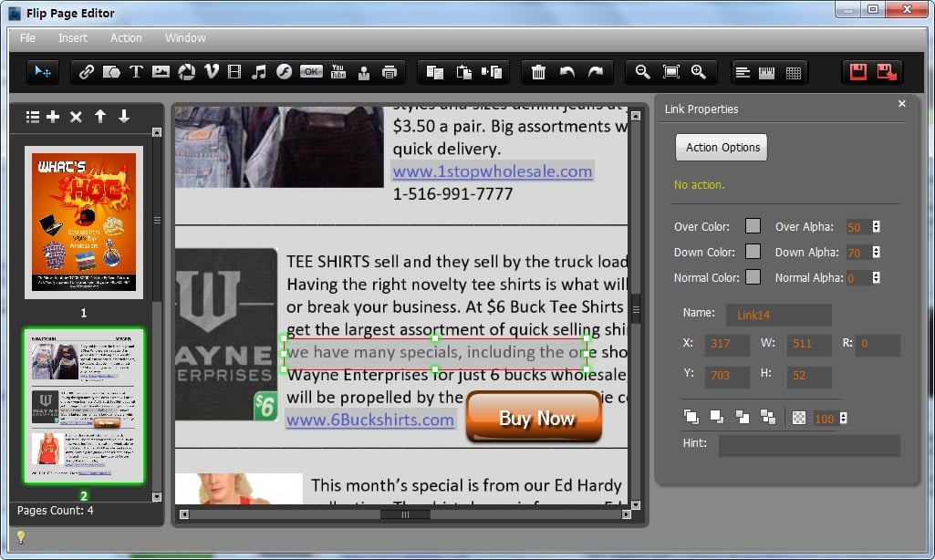Click the www.1stopwholesale.com link
The height and width of the screenshot is (560, 935).
pyautogui.click(x=493, y=171)
